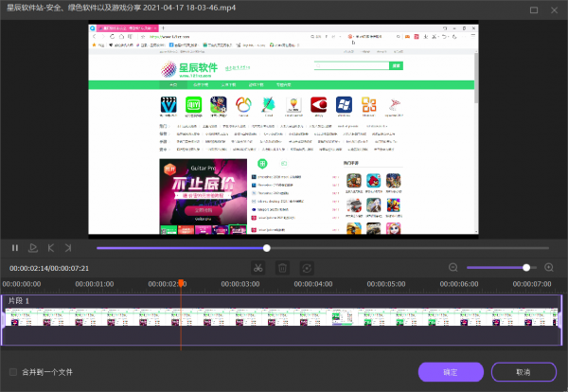Close the trimming dialog window
Viewport: 568px width, 392px height.
[x=554, y=10]
